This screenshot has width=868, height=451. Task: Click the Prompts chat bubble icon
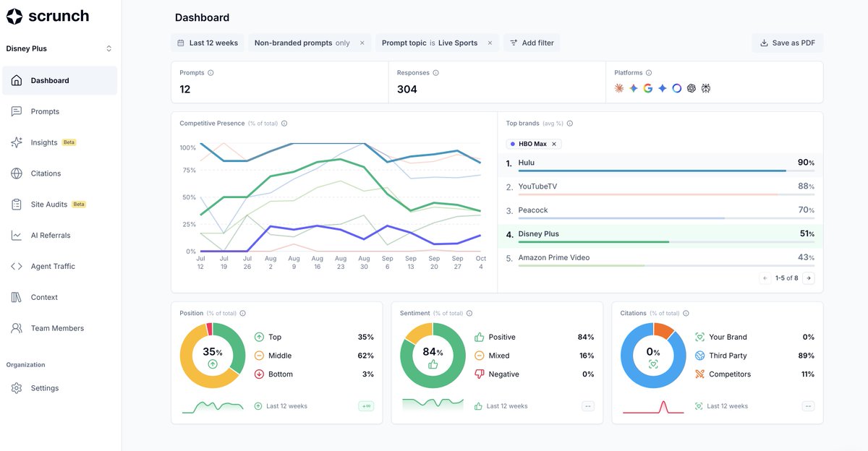(x=17, y=111)
